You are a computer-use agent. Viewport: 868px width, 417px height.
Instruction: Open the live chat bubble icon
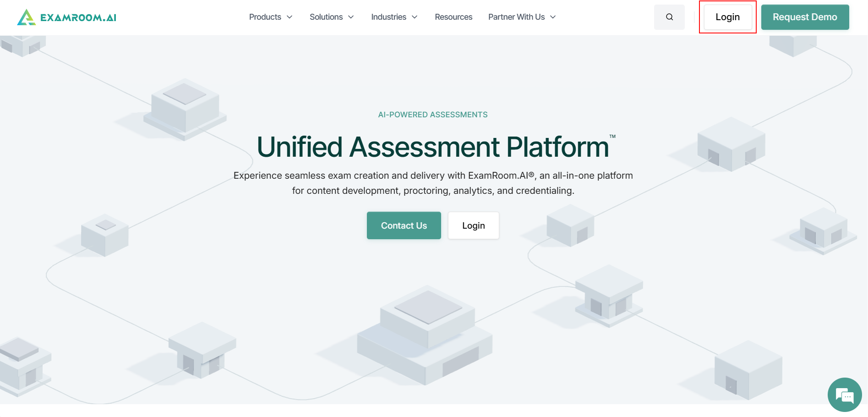coord(845,395)
